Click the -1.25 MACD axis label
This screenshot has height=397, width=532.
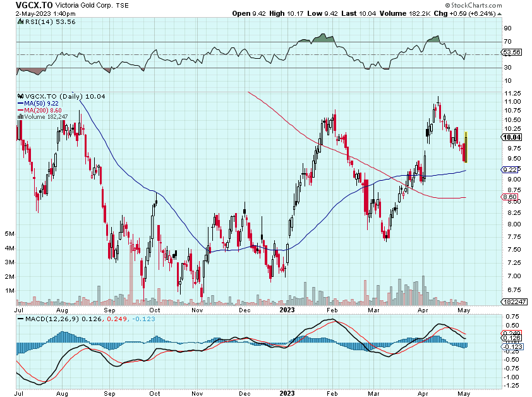(511, 386)
